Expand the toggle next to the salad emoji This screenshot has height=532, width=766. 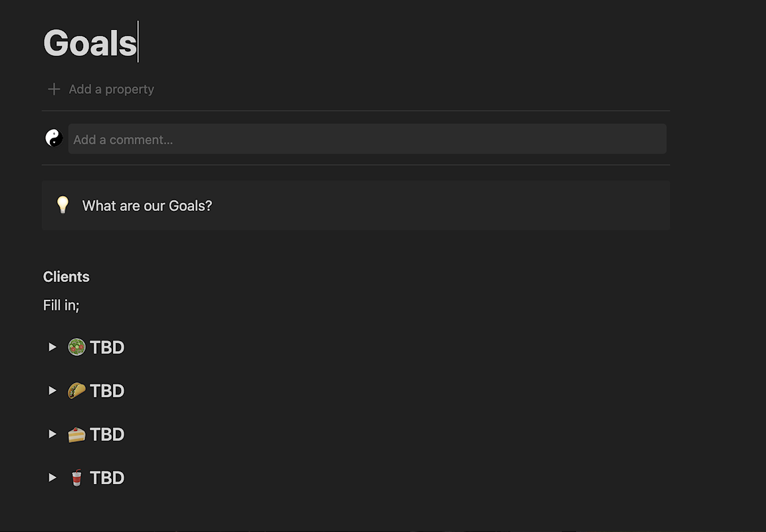pyautogui.click(x=53, y=347)
